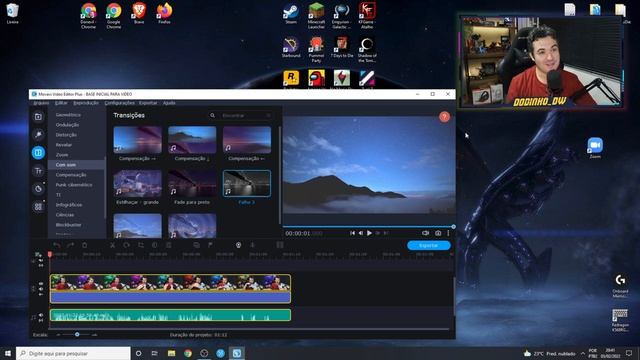Mute the main video track speaker icon

coord(41,289)
